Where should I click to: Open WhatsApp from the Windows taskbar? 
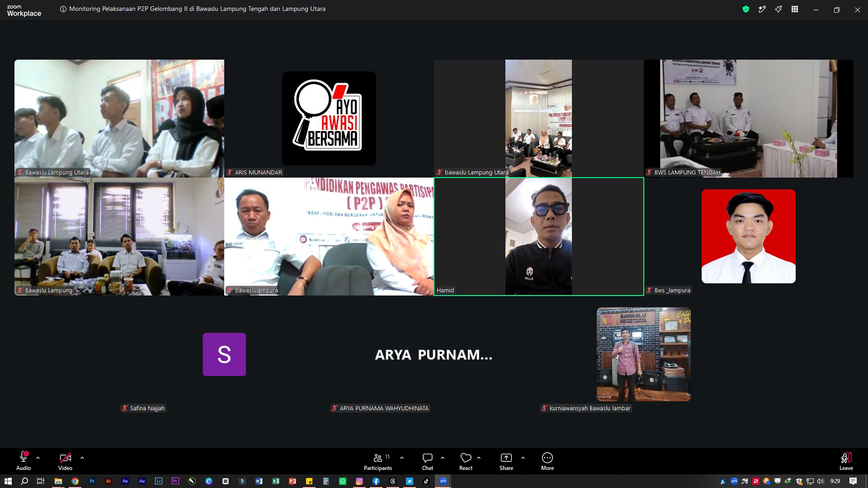343,481
